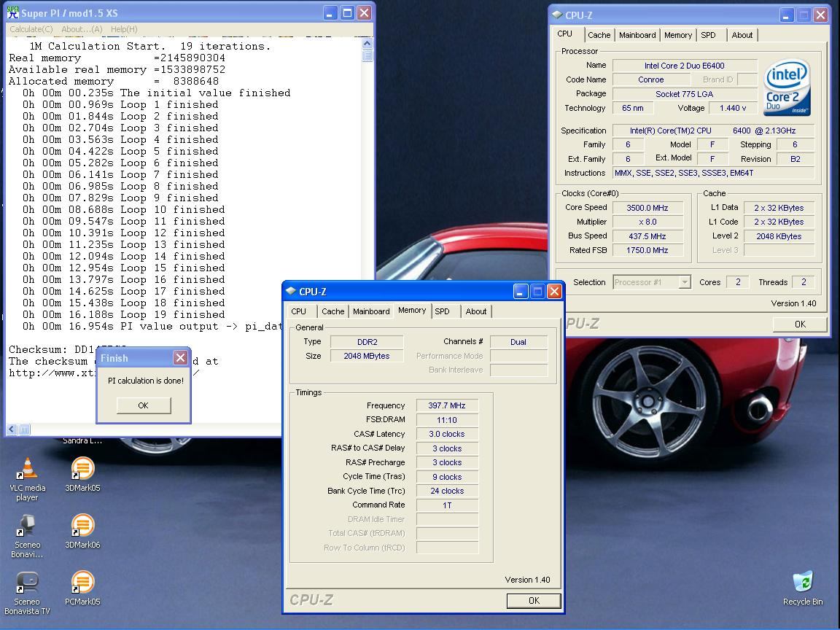Click the memory Size value '2048 MBytes'
The height and width of the screenshot is (630, 840).
(367, 356)
